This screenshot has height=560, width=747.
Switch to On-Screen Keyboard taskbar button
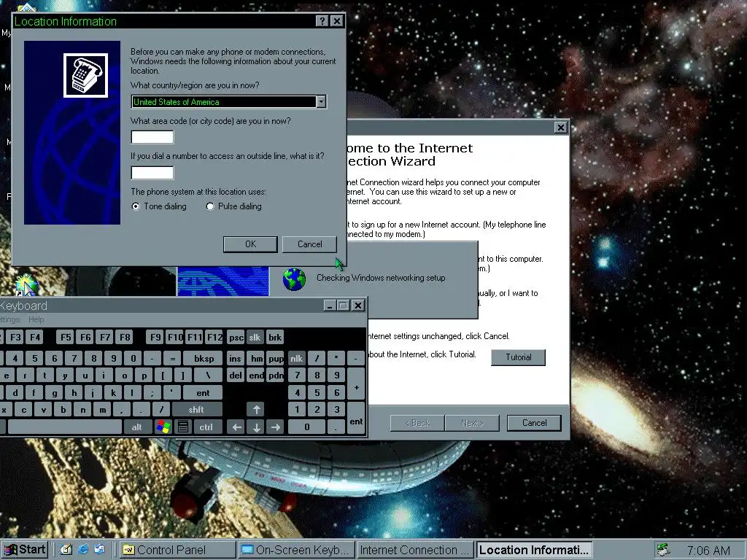click(296, 550)
